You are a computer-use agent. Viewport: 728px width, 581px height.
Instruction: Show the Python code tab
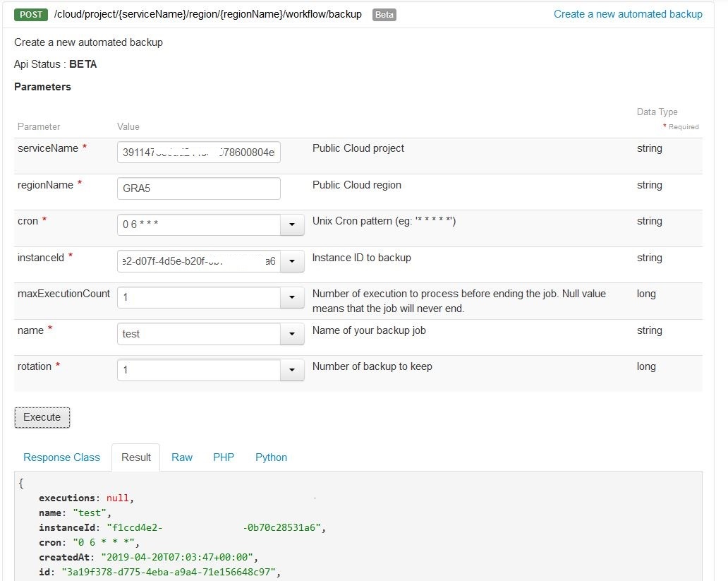[x=271, y=457]
